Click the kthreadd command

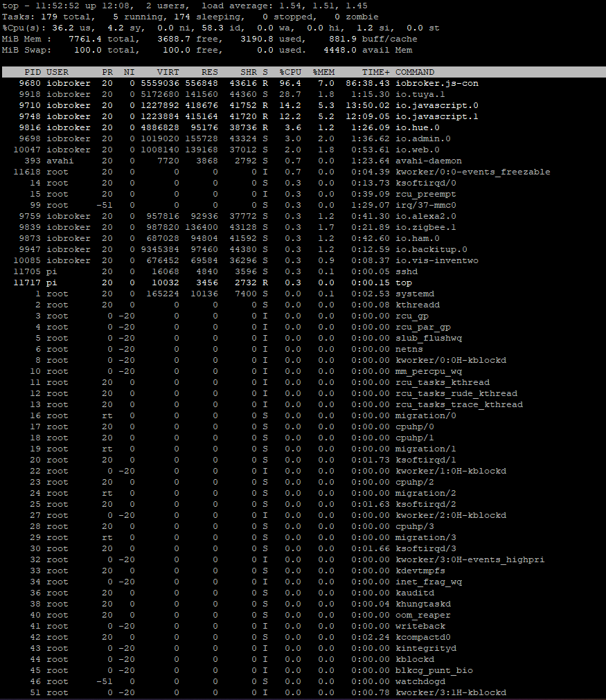[418, 305]
